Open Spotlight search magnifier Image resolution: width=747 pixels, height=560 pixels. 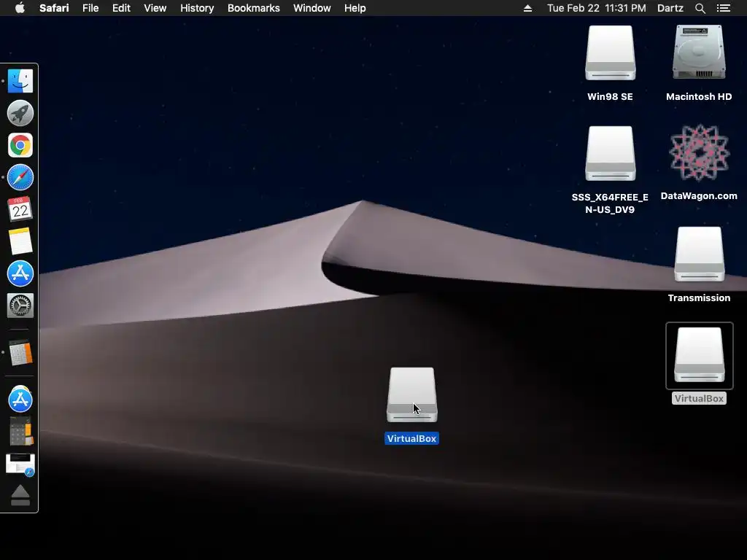(x=700, y=8)
